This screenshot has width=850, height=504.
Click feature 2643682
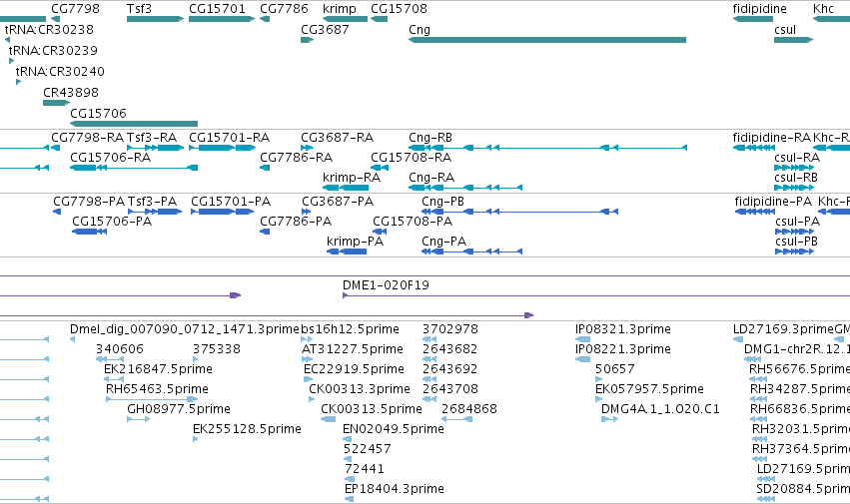point(429,359)
